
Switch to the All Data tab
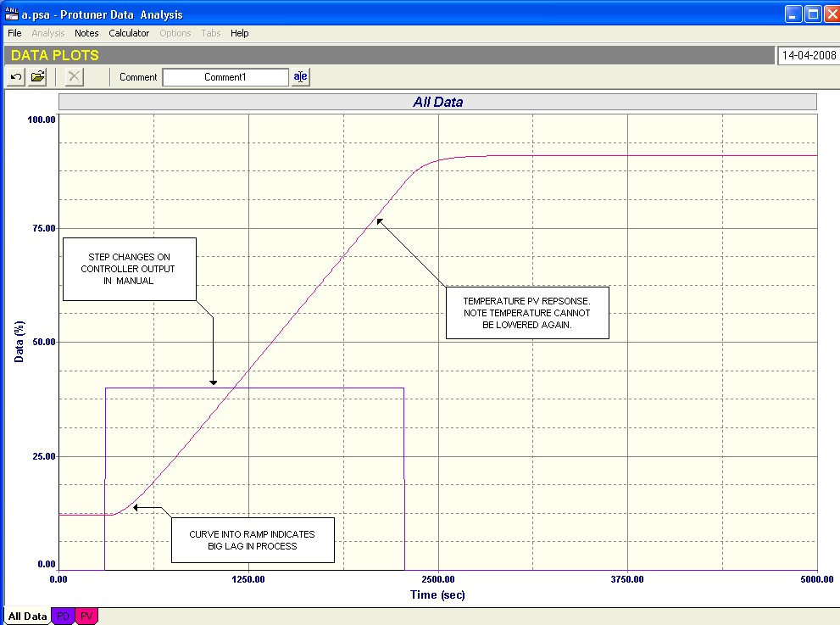pyautogui.click(x=27, y=617)
